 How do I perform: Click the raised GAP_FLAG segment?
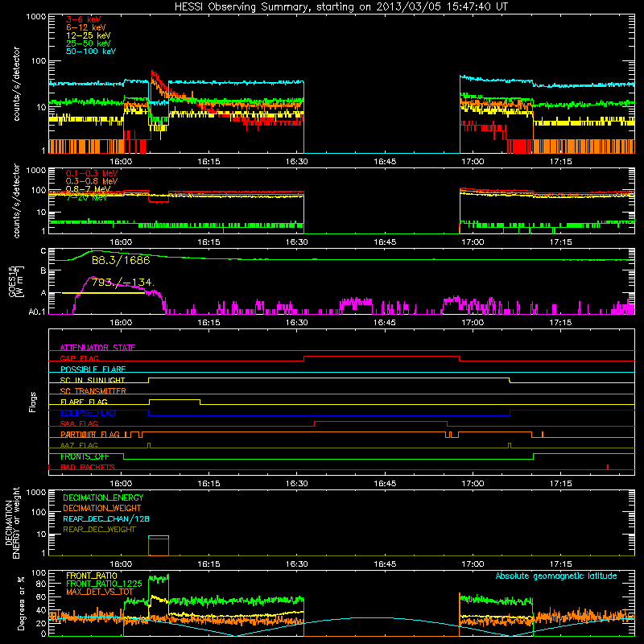coord(382,356)
